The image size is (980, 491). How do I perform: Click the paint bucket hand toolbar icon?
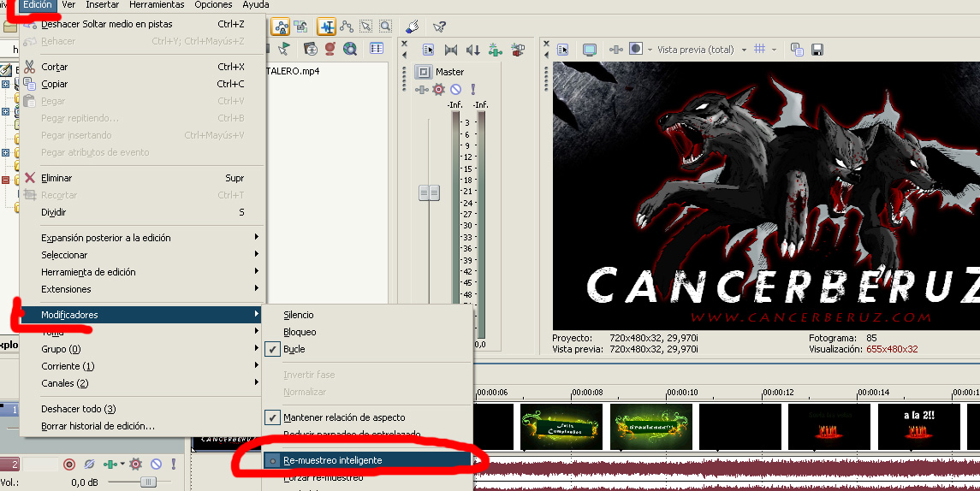(412, 27)
